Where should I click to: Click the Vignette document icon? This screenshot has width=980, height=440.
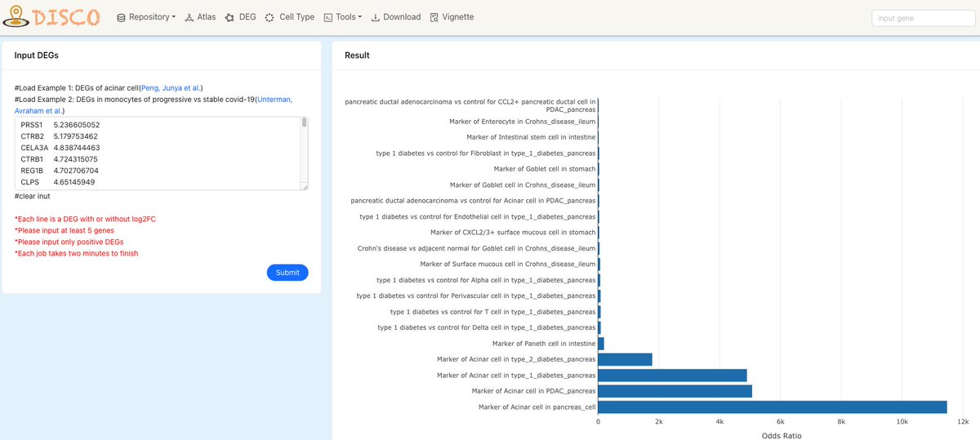coord(434,17)
